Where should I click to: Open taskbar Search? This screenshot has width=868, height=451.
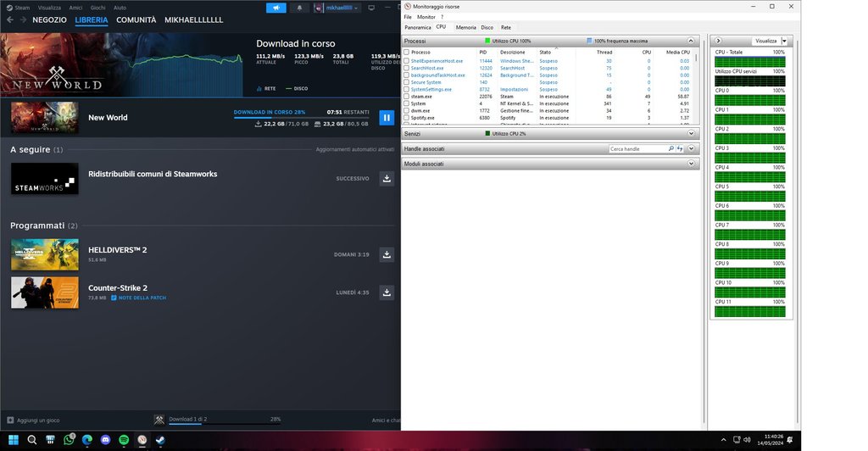pos(32,440)
